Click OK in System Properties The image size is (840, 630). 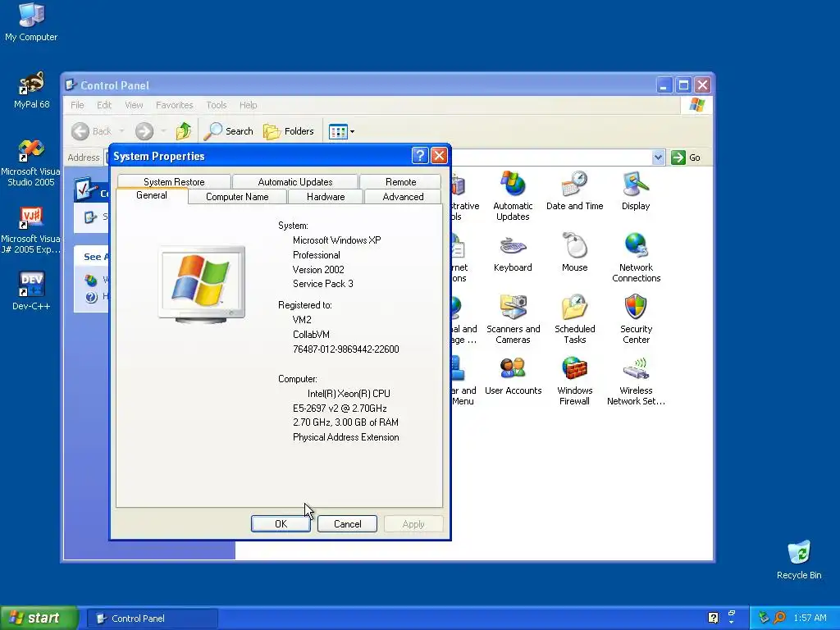coord(281,524)
